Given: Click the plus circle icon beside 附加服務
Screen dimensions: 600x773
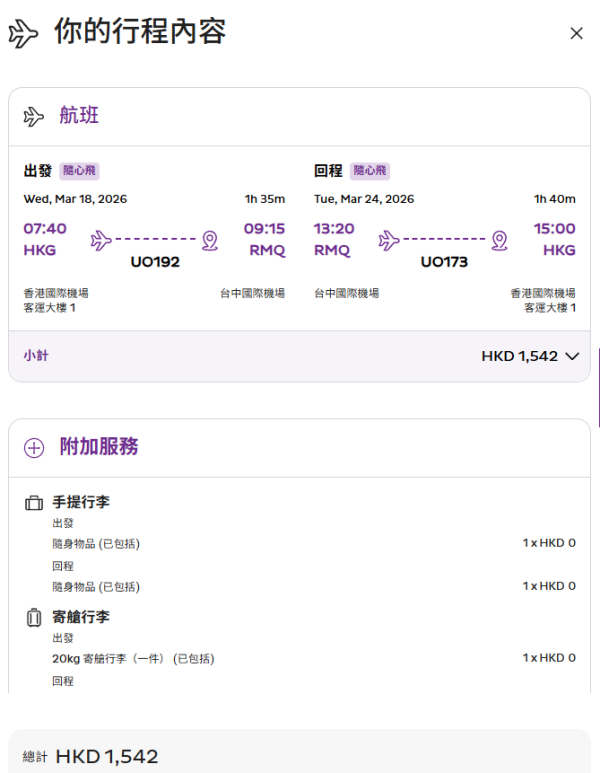Looking at the screenshot, I should click(x=34, y=448).
